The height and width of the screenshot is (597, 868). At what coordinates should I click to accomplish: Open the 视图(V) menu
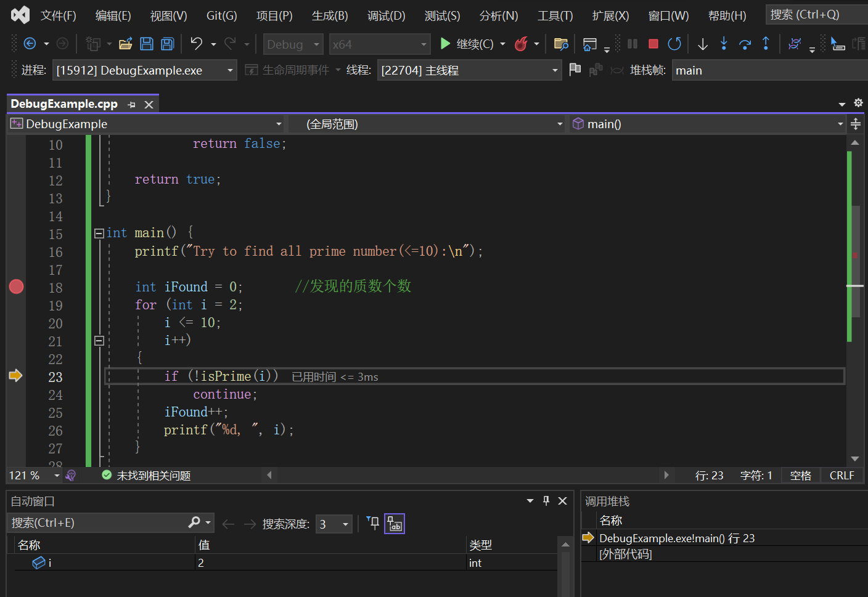point(169,15)
